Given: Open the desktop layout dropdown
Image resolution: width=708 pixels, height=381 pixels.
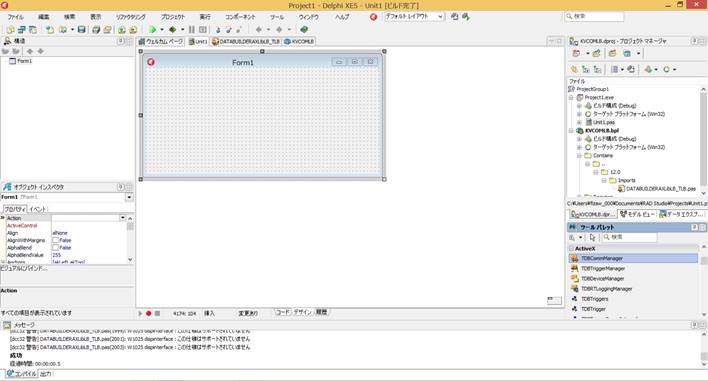Looking at the screenshot, I should pyautogui.click(x=414, y=16).
